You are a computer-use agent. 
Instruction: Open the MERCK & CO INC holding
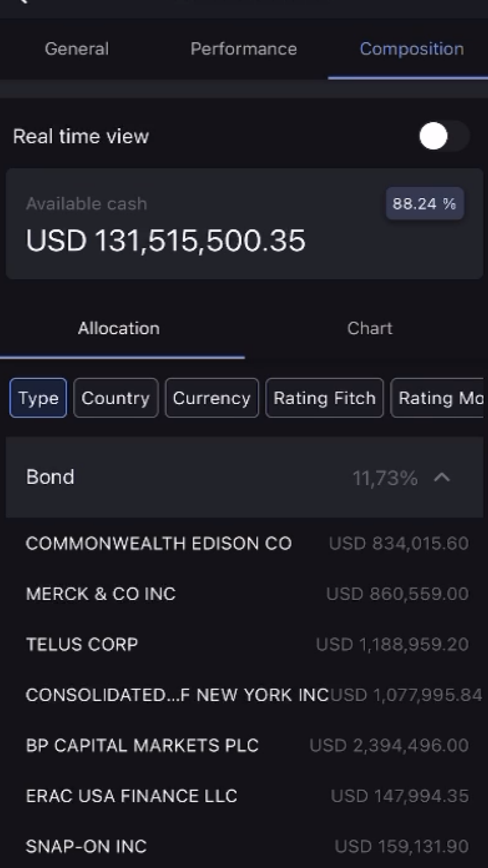pos(247,594)
